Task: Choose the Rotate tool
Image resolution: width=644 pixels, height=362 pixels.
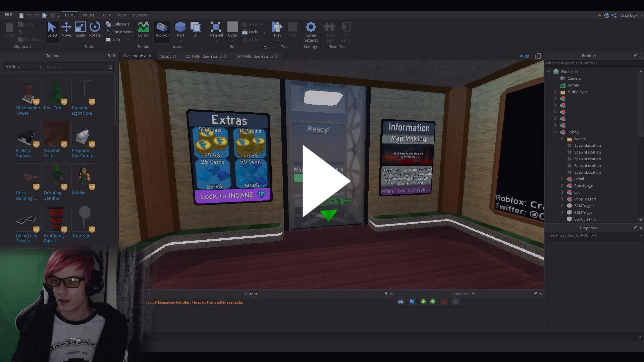Action: [x=95, y=29]
